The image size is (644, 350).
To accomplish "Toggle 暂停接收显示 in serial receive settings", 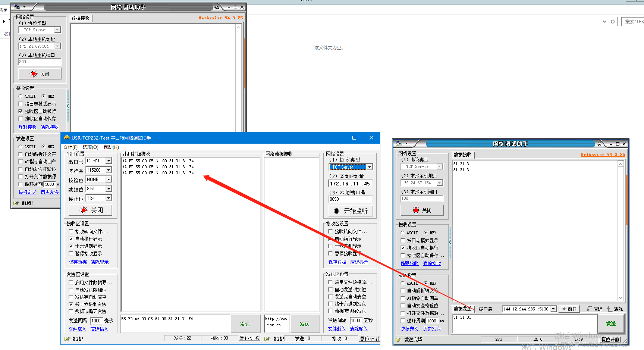I will [x=71, y=253].
